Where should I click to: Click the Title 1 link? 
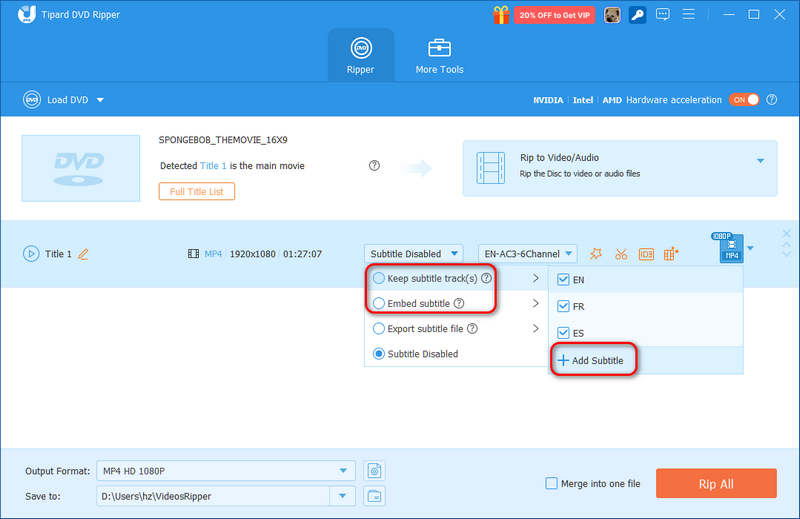click(213, 166)
